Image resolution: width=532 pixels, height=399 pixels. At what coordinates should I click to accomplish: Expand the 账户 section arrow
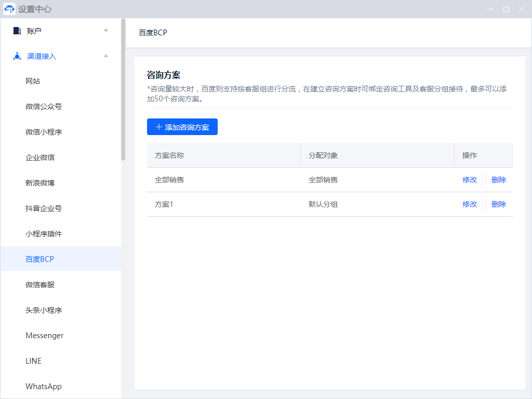coord(106,31)
